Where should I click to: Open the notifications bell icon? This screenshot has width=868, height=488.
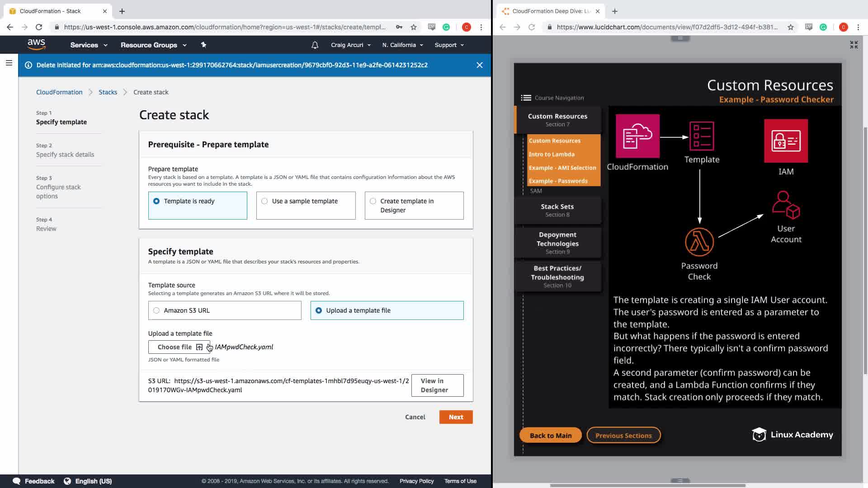click(315, 45)
